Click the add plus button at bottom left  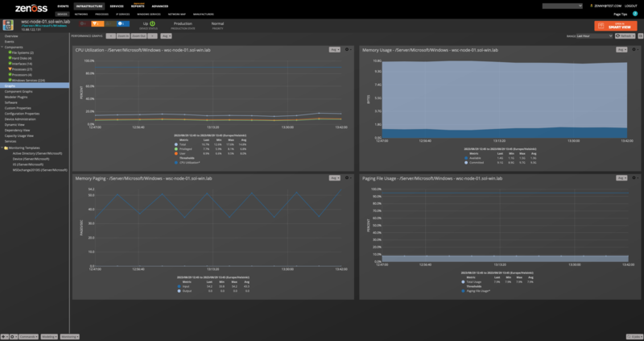pos(4,336)
